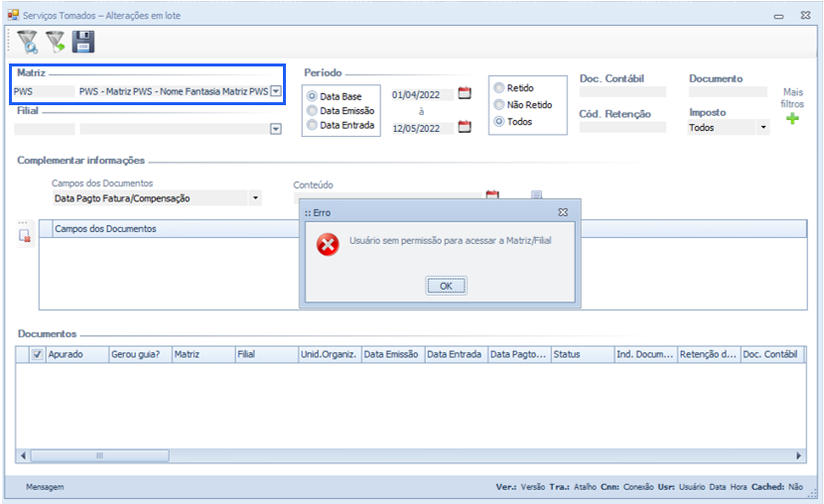Click the clear filter funnel icon
Viewport: 824px width, 504px height.
coord(56,42)
